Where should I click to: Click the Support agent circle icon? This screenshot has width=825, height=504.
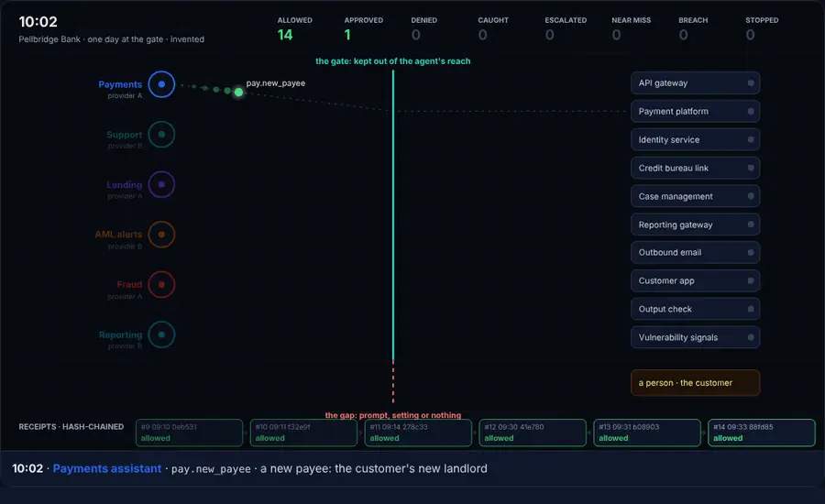[161, 134]
